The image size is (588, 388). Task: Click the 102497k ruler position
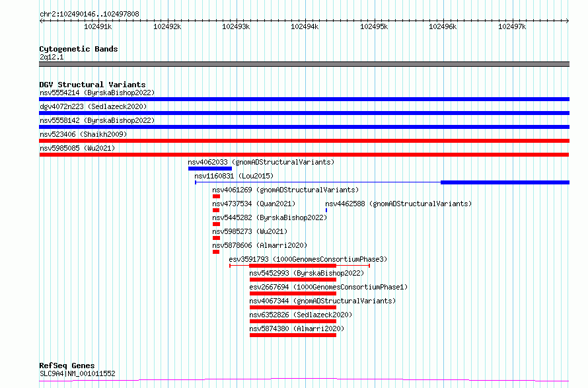[512, 26]
